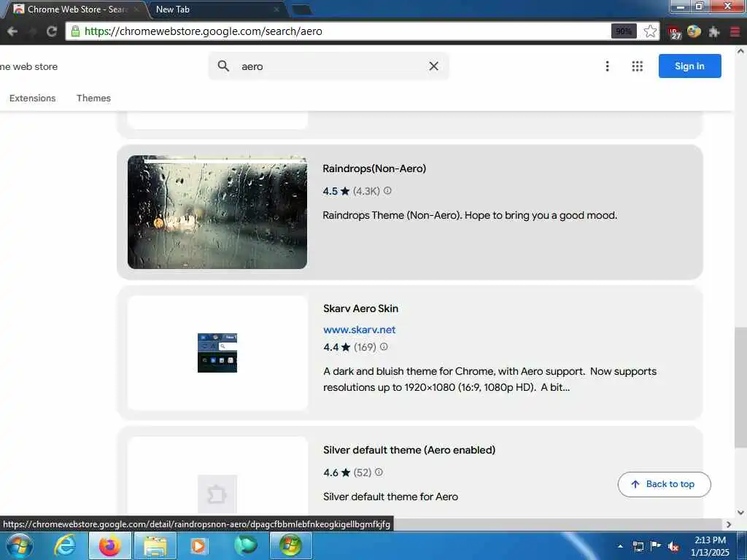Click Silver default theme for Aero text
The image size is (747, 560).
click(391, 497)
